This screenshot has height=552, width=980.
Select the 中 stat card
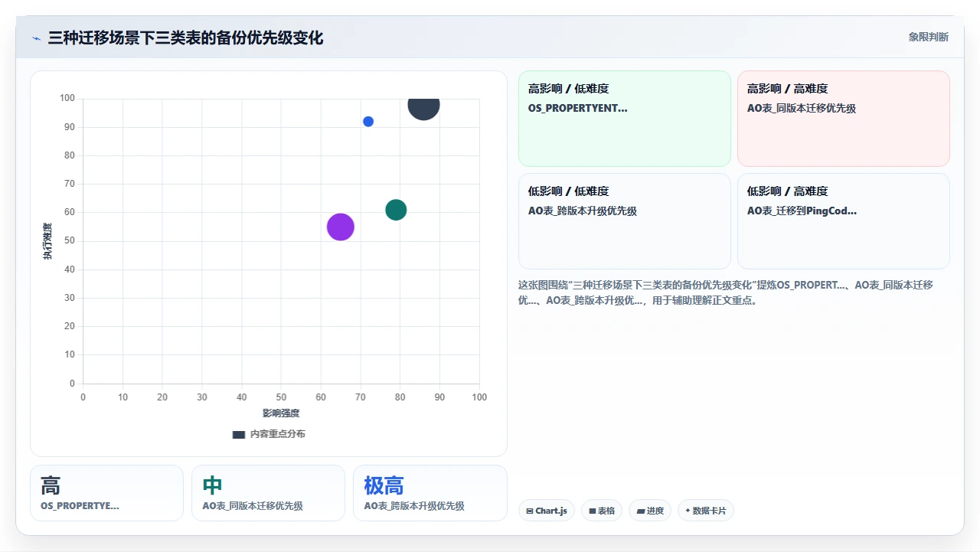pyautogui.click(x=268, y=493)
